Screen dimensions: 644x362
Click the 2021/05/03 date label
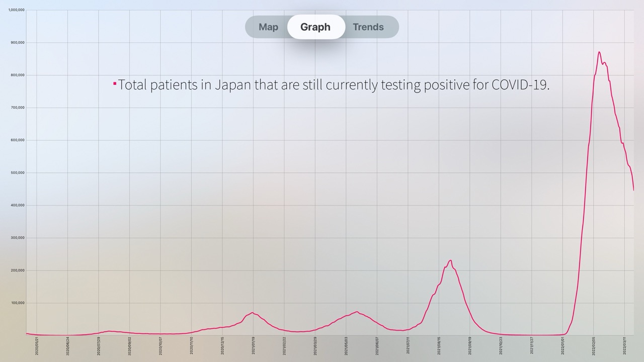click(346, 346)
